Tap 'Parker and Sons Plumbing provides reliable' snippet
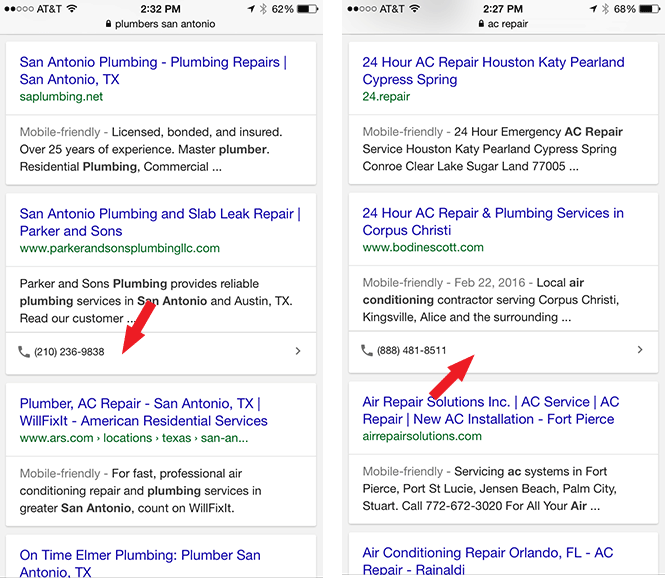 point(156,301)
